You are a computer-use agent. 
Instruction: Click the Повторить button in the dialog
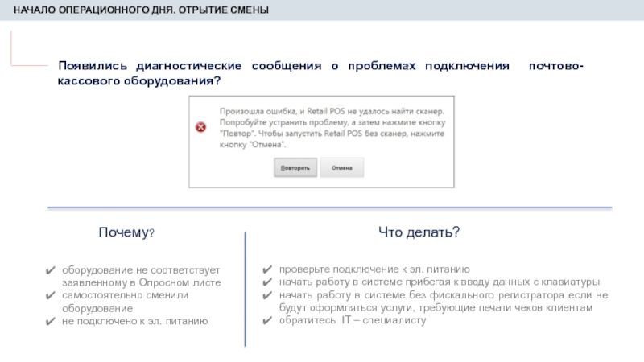[x=295, y=167]
